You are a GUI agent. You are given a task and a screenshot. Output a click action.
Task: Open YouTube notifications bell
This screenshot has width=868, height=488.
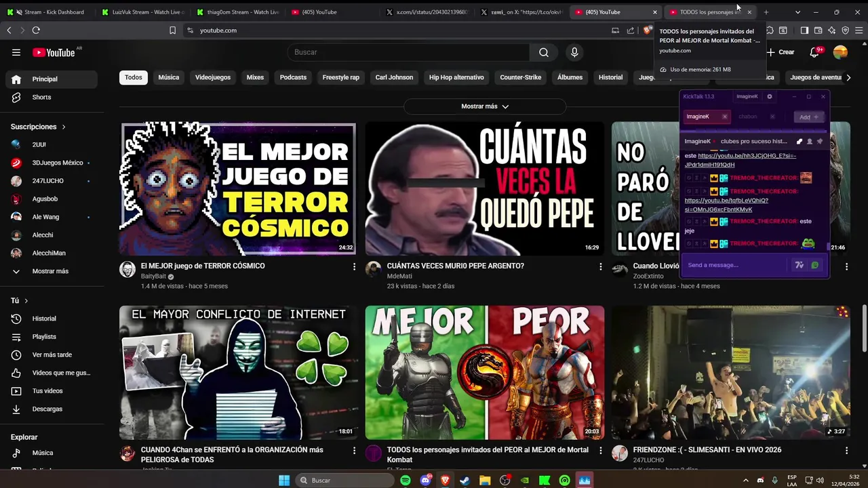coord(815,52)
